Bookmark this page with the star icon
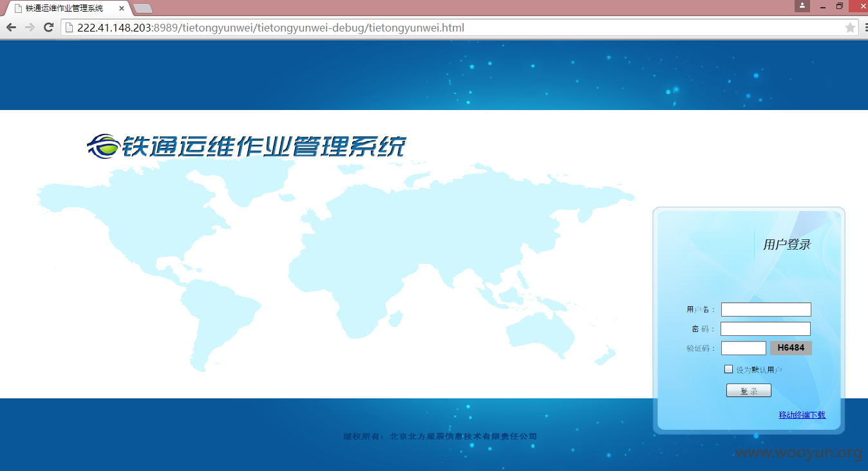This screenshot has height=471, width=868. point(850,28)
